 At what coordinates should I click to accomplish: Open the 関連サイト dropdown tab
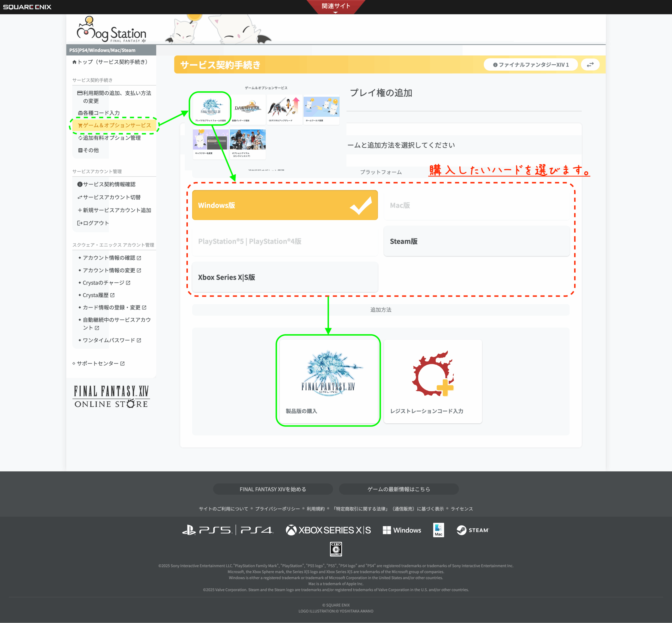(x=336, y=7)
